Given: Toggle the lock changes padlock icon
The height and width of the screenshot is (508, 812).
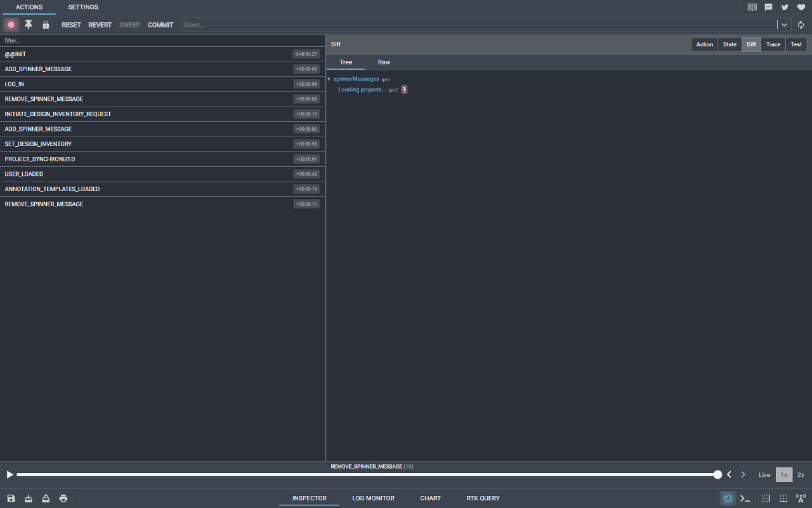Looking at the screenshot, I should [46, 25].
